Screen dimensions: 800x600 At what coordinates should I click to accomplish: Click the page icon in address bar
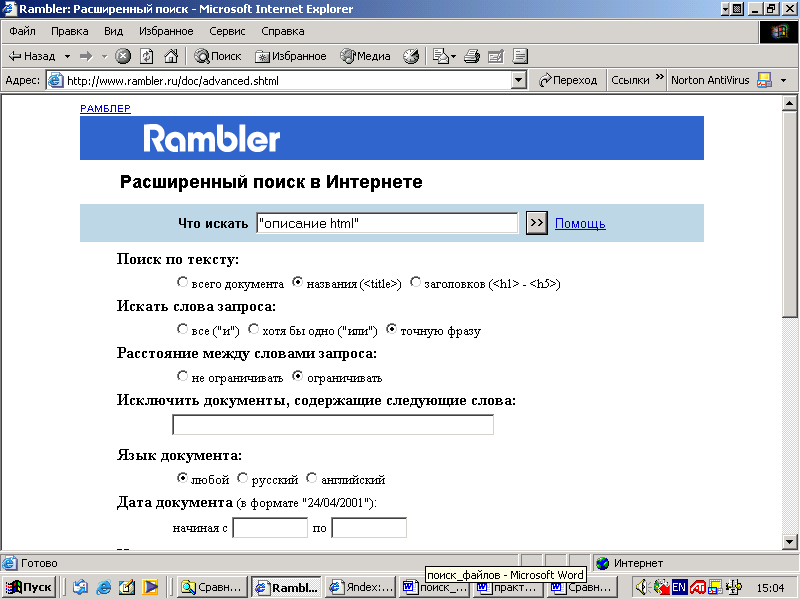pos(56,80)
